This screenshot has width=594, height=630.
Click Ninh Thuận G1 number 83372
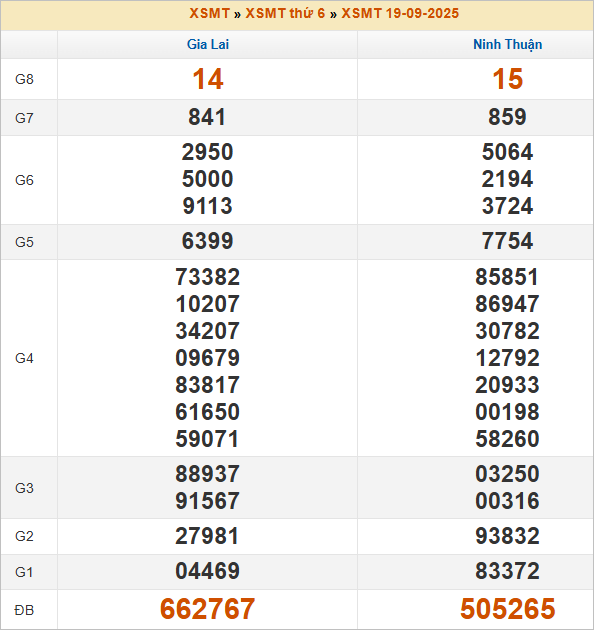[508, 571]
